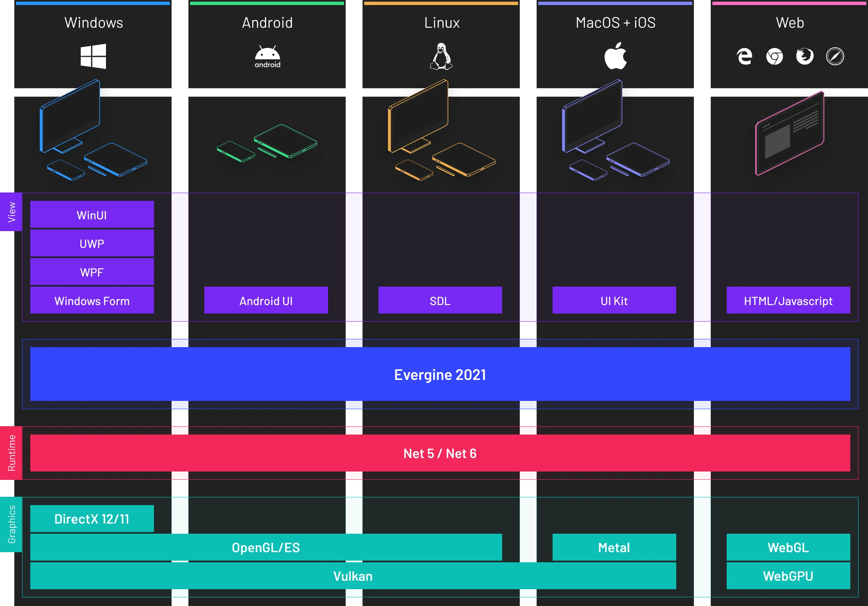
Task: Click the Linux Tux penguin icon
Action: coord(441,56)
